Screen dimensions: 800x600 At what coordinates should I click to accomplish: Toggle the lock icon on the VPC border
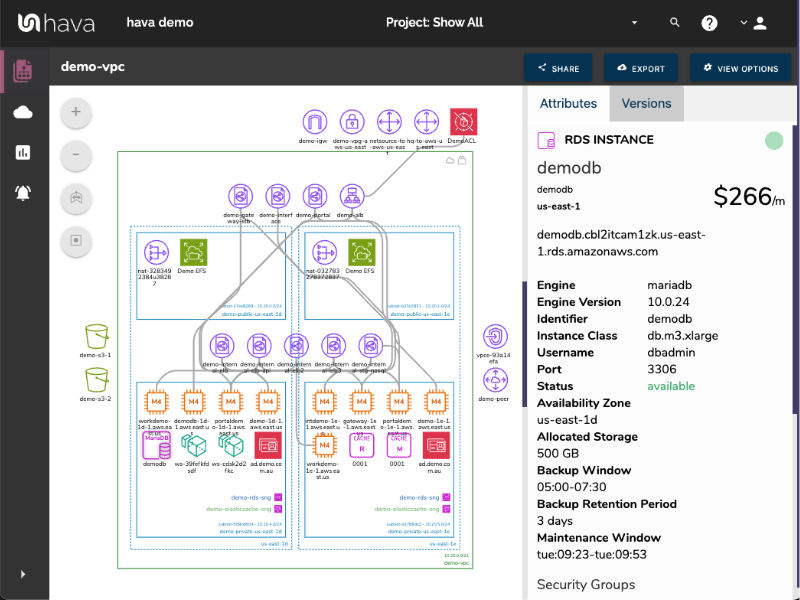[x=462, y=161]
